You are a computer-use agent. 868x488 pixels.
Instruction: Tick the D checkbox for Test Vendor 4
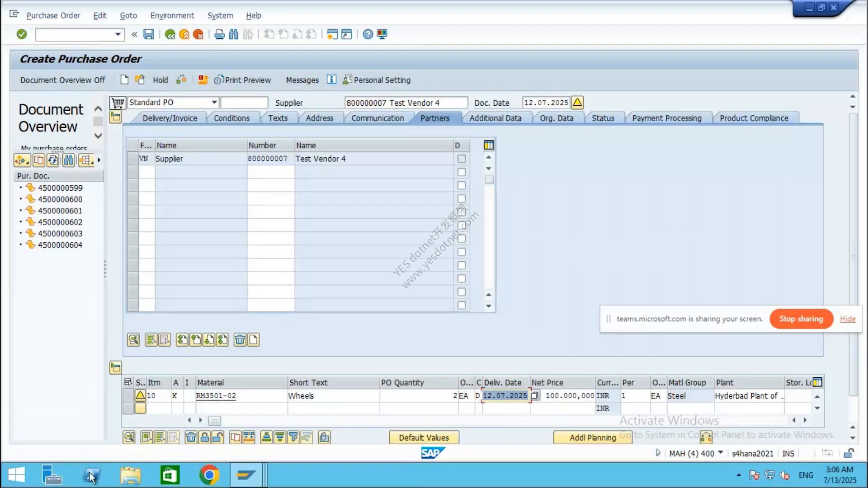[461, 159]
